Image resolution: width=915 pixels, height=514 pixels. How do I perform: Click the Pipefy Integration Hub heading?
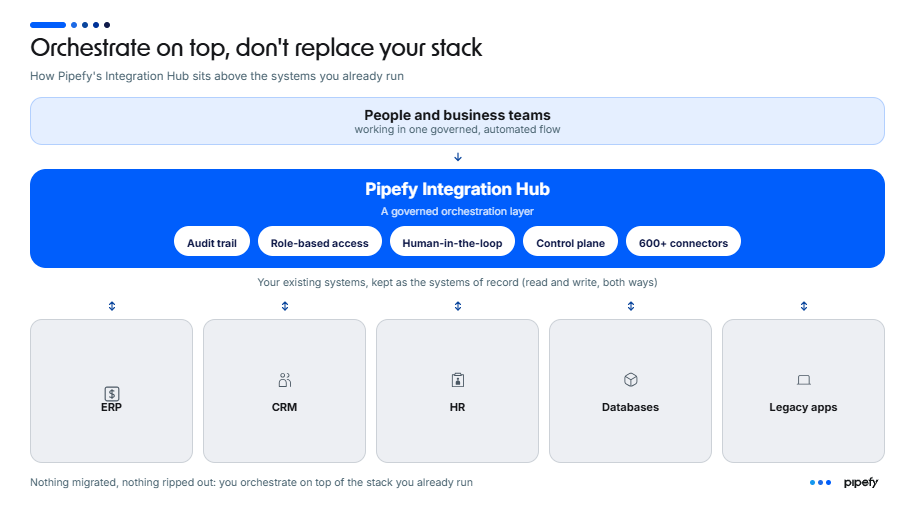point(458,189)
